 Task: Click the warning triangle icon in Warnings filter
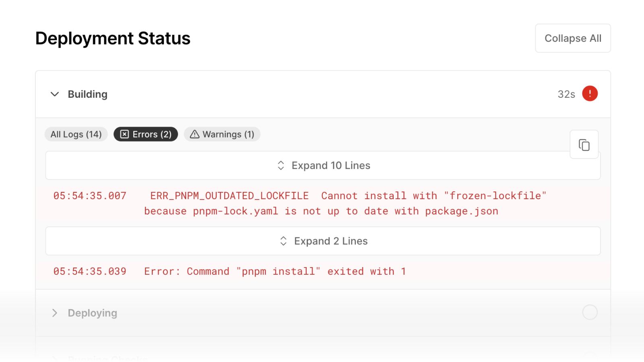click(194, 134)
